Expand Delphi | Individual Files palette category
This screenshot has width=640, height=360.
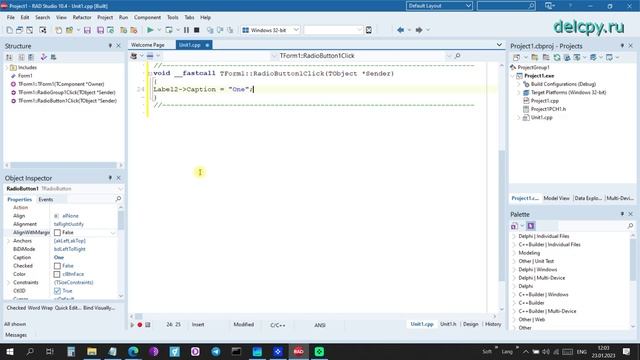coord(514,236)
